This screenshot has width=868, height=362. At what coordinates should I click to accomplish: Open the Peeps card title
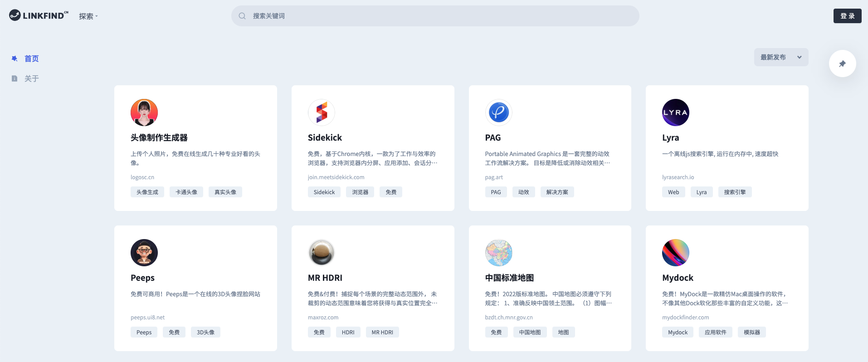tap(142, 278)
